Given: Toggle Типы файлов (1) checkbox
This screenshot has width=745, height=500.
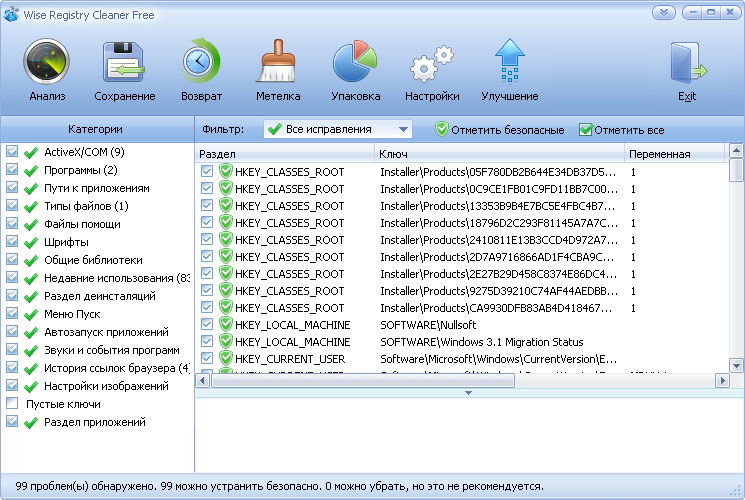Looking at the screenshot, I should (x=12, y=206).
